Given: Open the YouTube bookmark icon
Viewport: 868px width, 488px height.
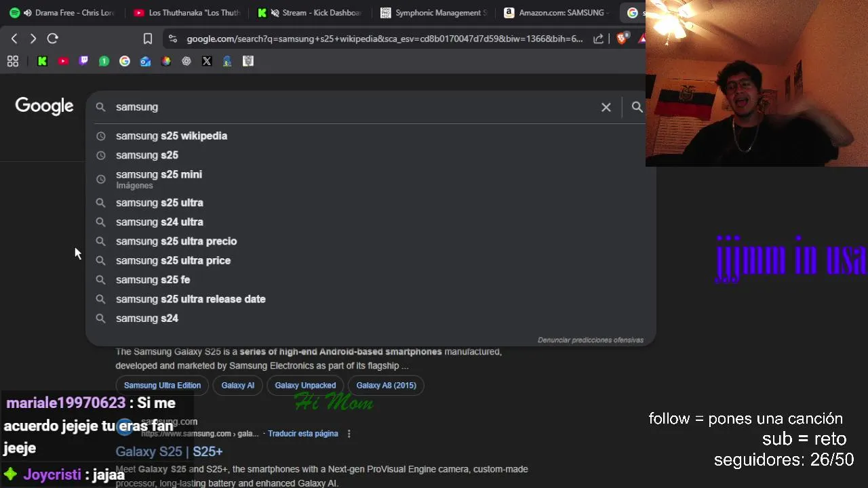Looking at the screenshot, I should pos(63,61).
